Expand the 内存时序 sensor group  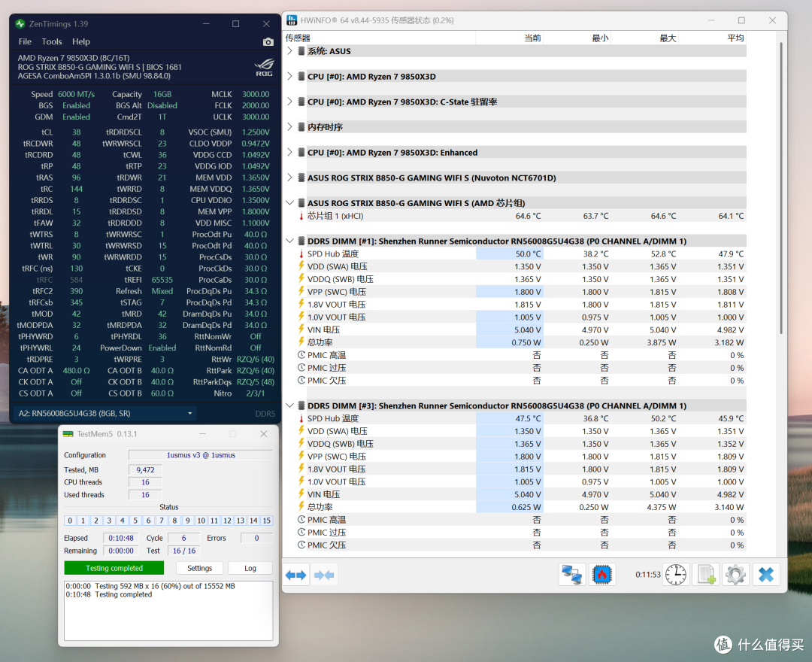[x=290, y=127]
